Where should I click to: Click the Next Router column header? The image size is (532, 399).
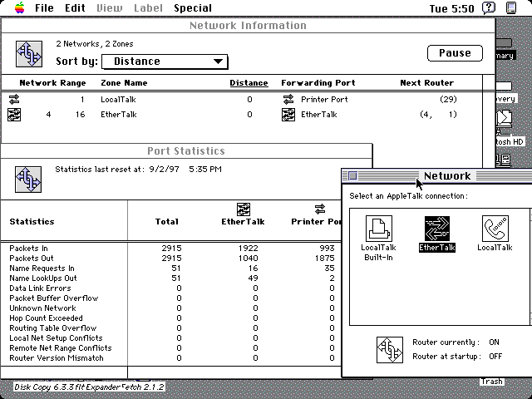tap(426, 83)
